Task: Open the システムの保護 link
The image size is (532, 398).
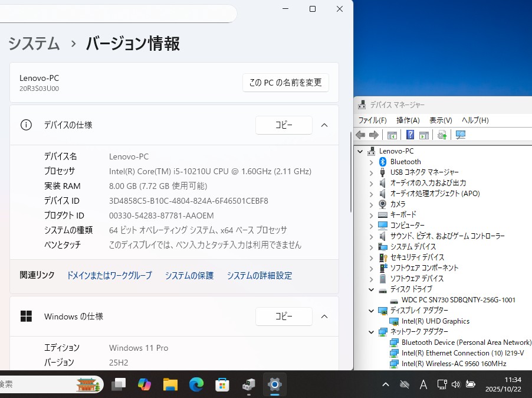Action: tap(189, 276)
